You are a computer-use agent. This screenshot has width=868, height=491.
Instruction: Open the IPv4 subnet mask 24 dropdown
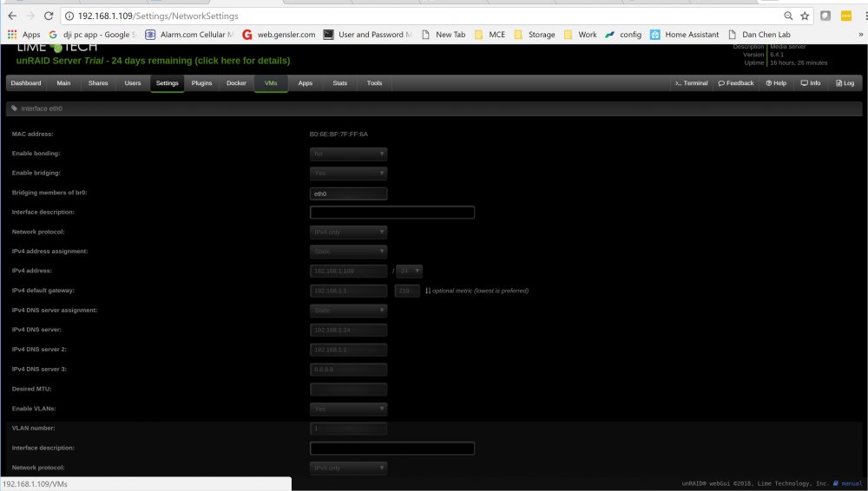pos(409,272)
